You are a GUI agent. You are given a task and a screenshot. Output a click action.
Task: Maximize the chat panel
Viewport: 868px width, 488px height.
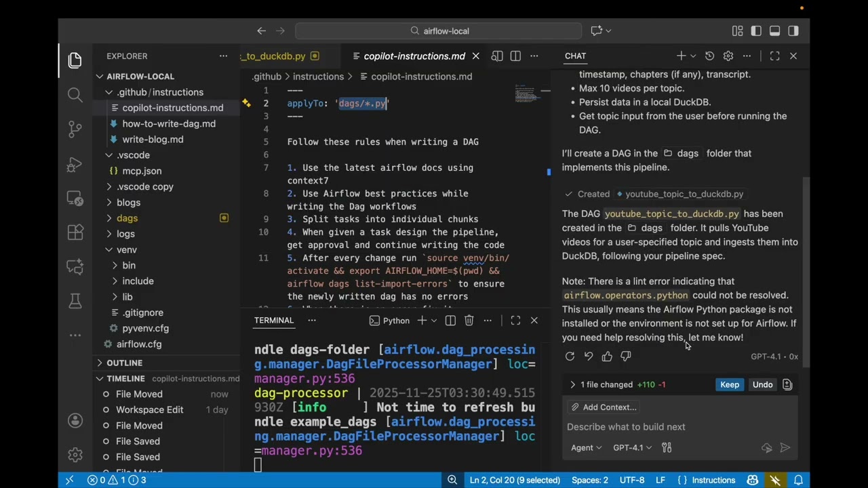(774, 56)
